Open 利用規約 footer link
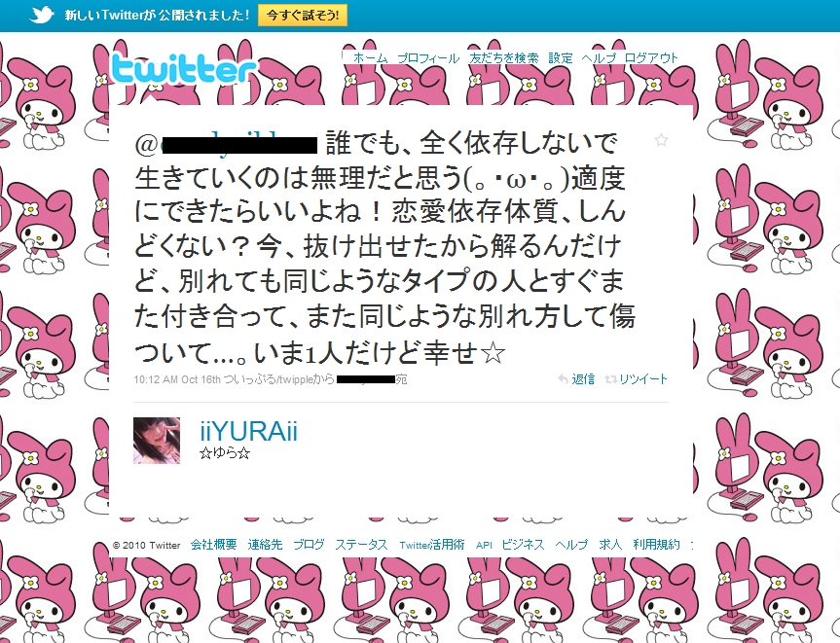Image resolution: width=840 pixels, height=643 pixels. pos(656,545)
